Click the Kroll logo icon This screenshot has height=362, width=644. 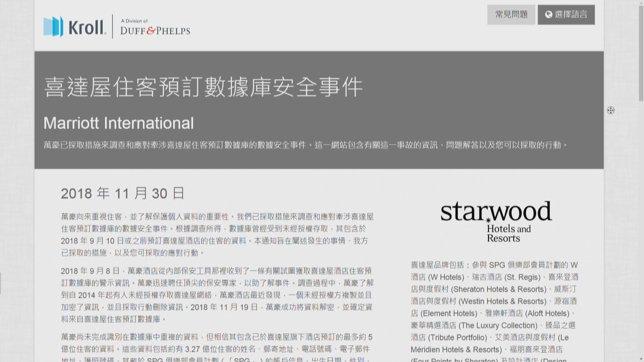click(x=53, y=26)
